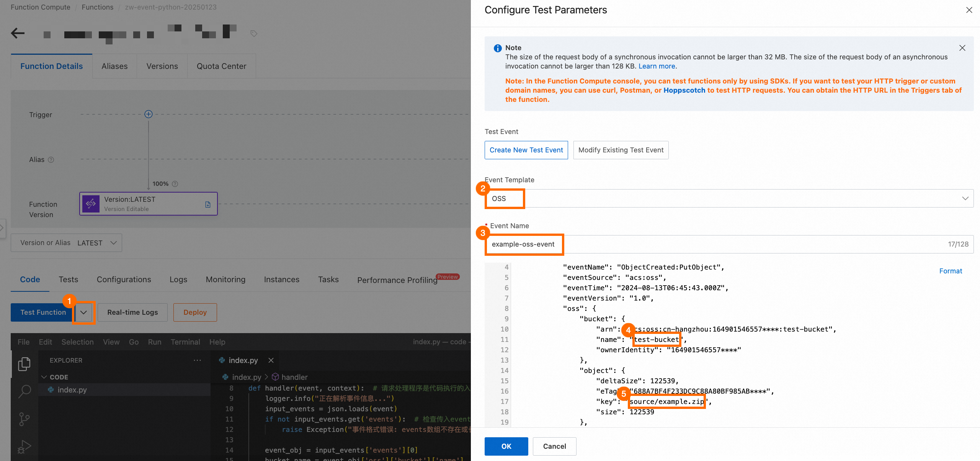Open the Code tab
The width and height of the screenshot is (980, 461).
click(x=30, y=280)
